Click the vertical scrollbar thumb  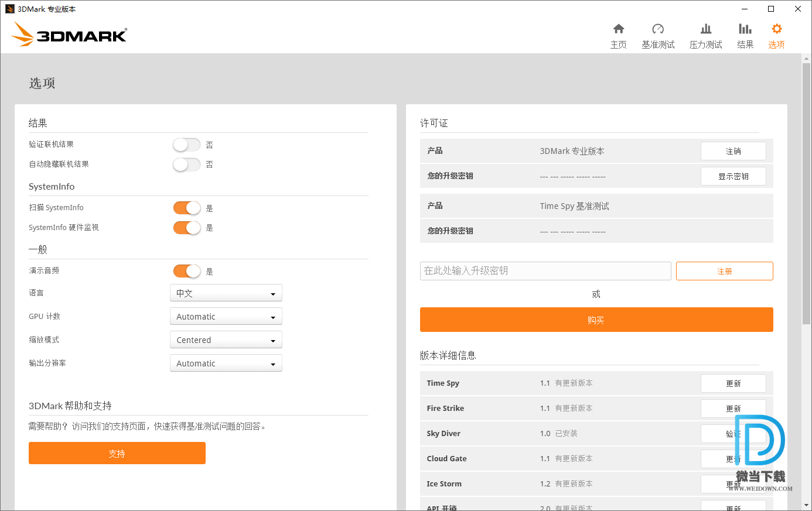tap(806, 193)
